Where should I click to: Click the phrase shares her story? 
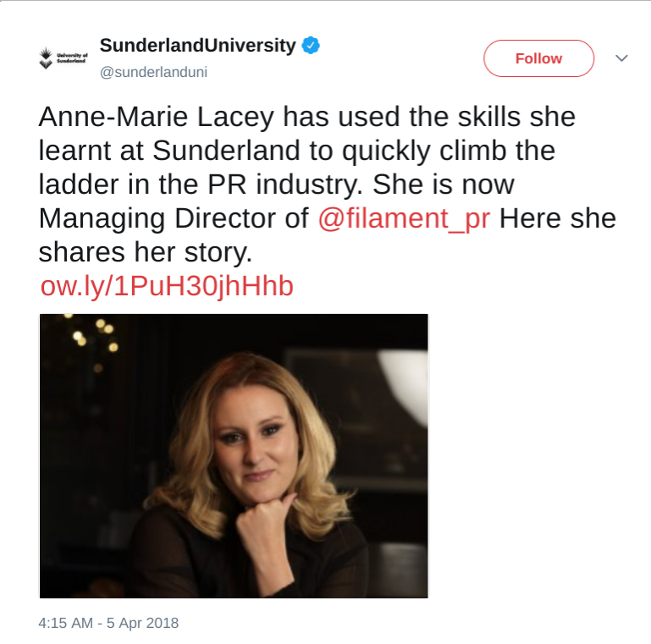click(146, 252)
